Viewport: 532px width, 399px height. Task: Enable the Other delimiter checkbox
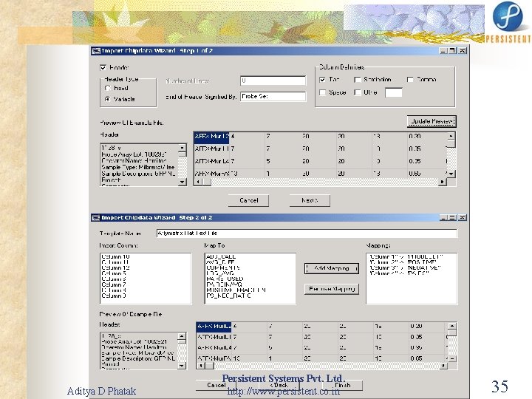pyautogui.click(x=357, y=92)
